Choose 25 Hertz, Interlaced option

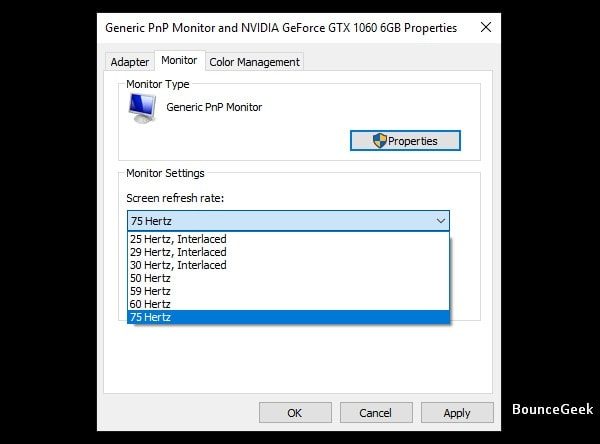288,239
